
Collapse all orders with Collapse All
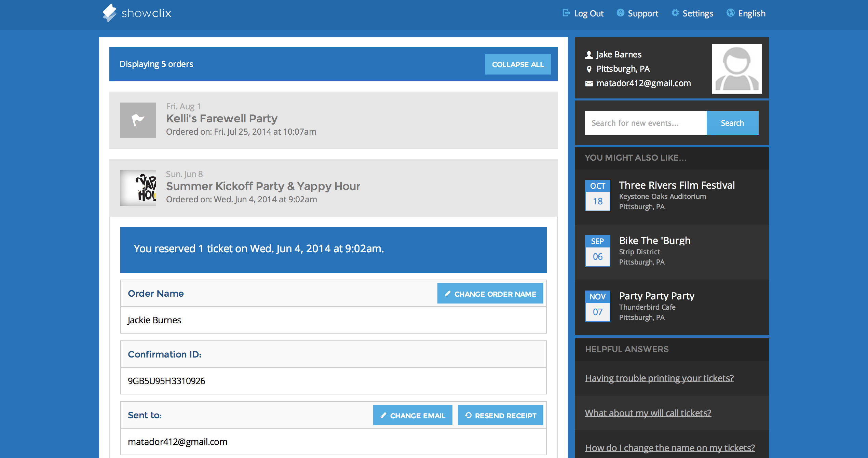coord(518,64)
